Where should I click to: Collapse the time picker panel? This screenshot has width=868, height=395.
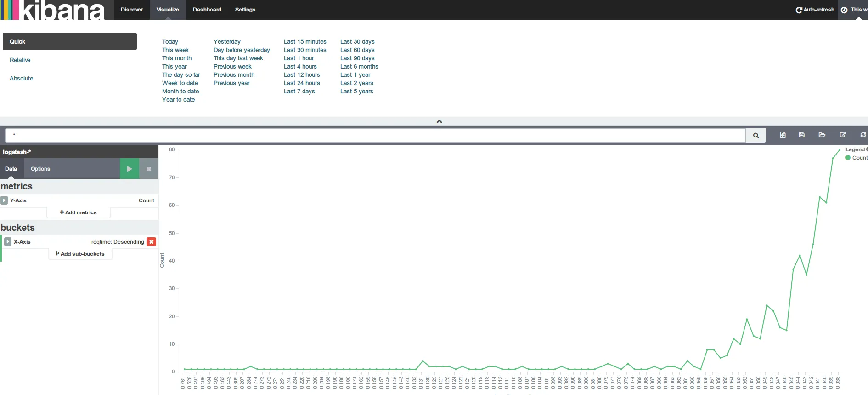tap(439, 121)
